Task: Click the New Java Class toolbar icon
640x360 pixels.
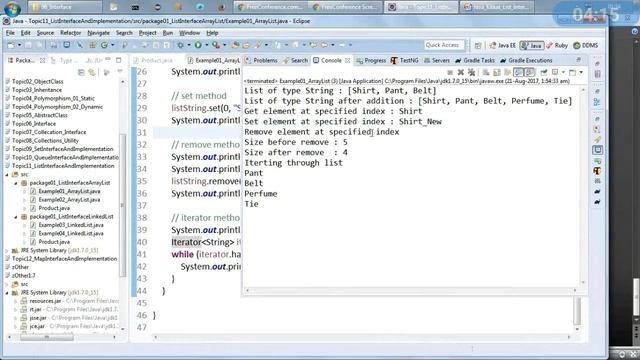Action: [x=104, y=45]
